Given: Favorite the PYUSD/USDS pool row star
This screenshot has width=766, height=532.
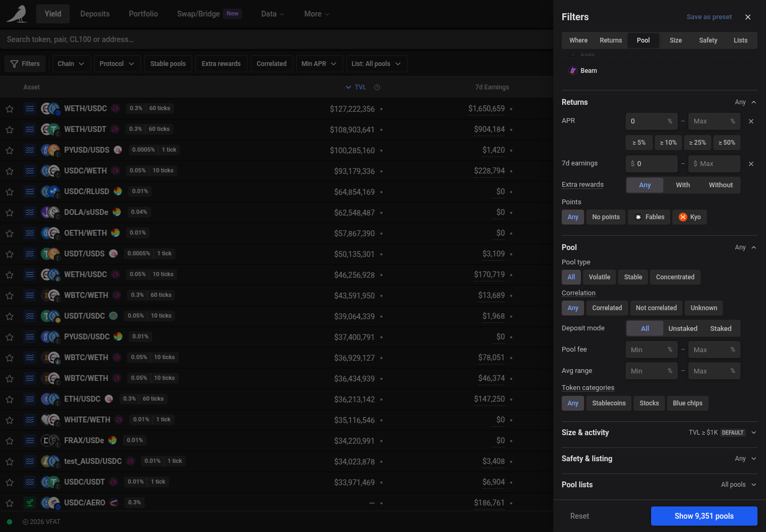Looking at the screenshot, I should [10, 151].
